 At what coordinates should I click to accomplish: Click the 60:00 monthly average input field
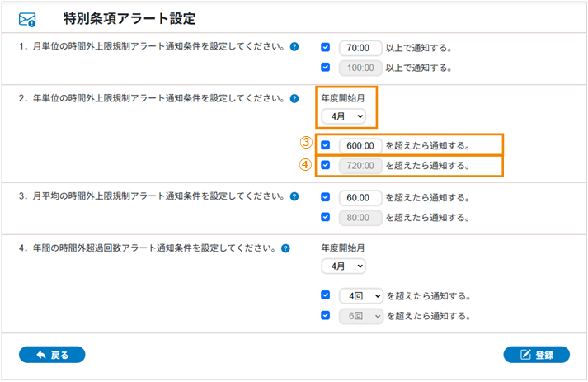(360, 198)
